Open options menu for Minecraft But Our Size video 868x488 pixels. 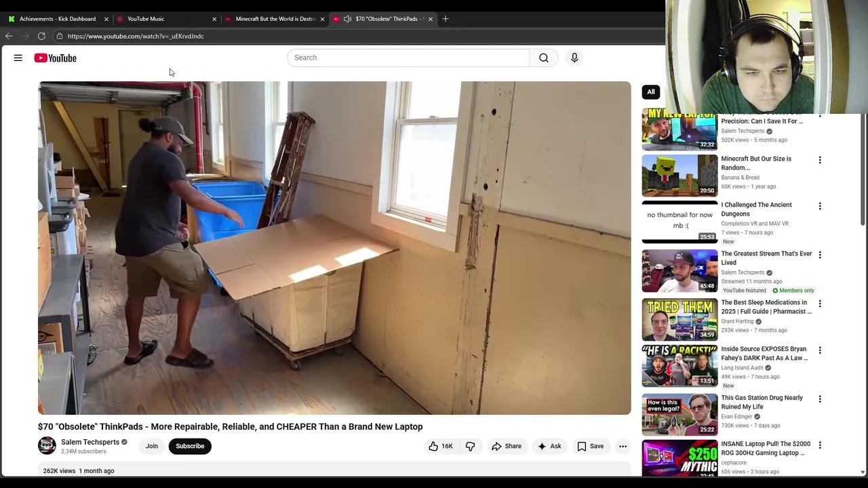click(x=820, y=160)
